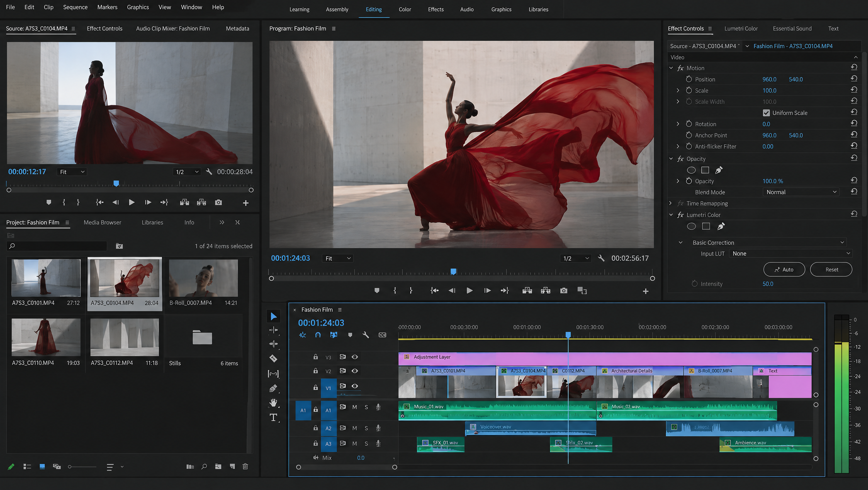Open Program monitor Fit zoom dropdown
The image size is (868, 490).
click(338, 258)
